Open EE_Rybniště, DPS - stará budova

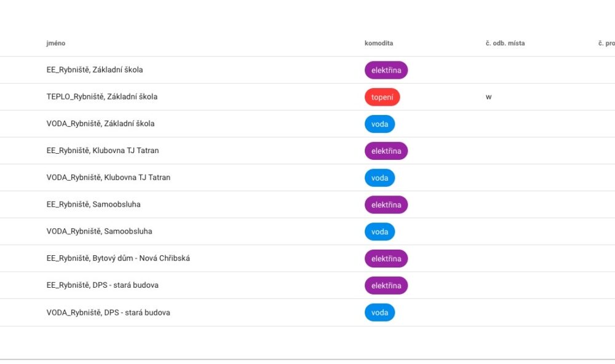102,286
